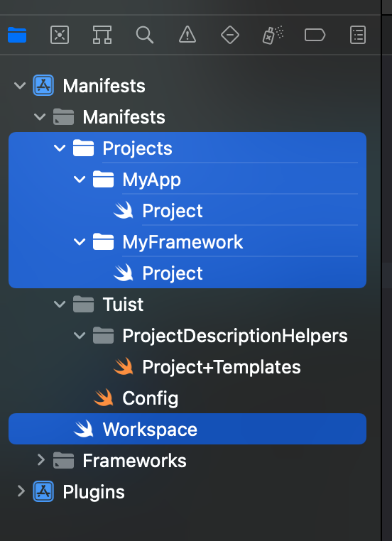Switch to the Symbol navigator icon
The height and width of the screenshot is (541, 392).
click(102, 35)
